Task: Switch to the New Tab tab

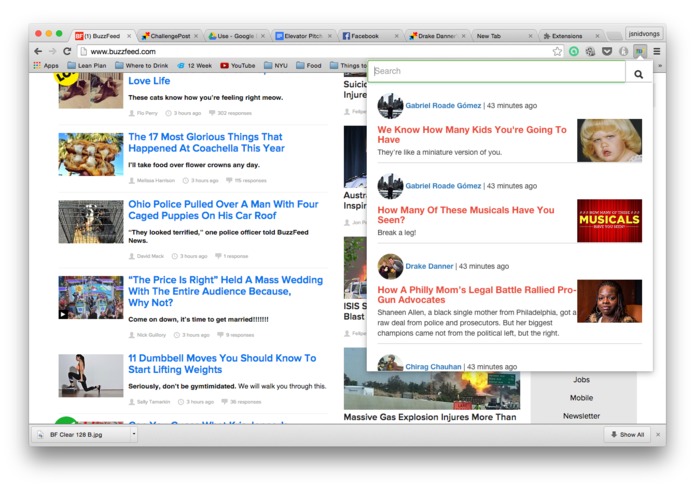Action: point(504,36)
